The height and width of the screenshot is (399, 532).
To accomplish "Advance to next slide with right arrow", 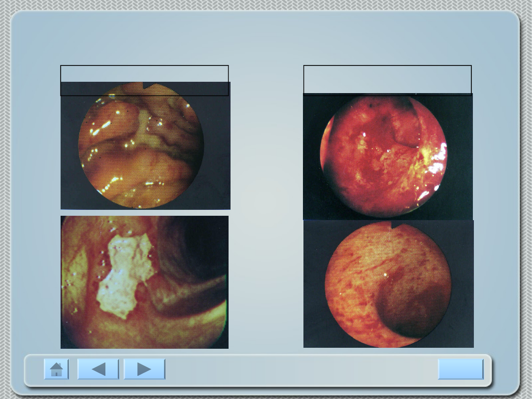I will 144,369.
